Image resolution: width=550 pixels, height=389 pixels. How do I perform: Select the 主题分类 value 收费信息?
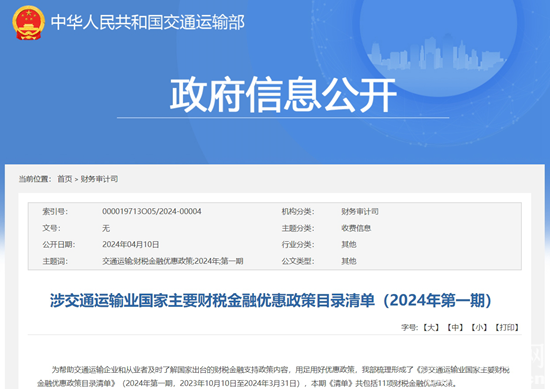pos(356,228)
